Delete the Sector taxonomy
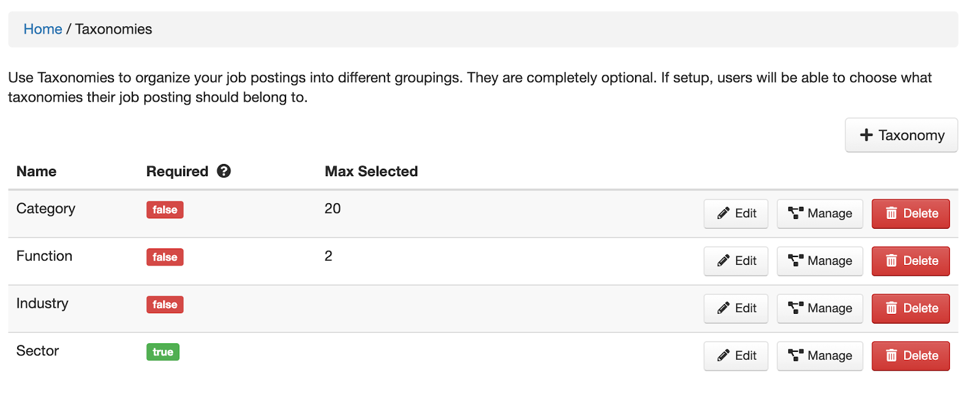The image size is (980, 402). 910,356
